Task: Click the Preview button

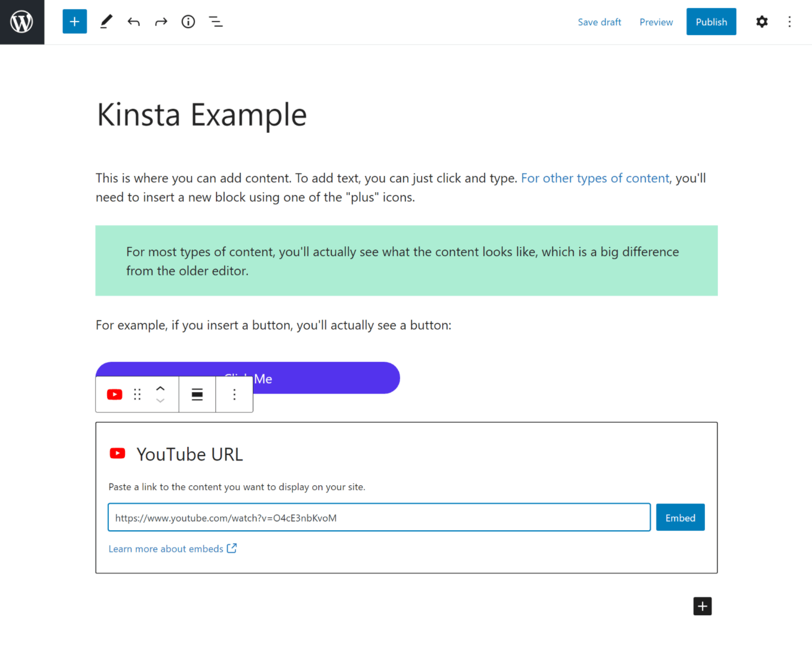Action: coord(656,22)
